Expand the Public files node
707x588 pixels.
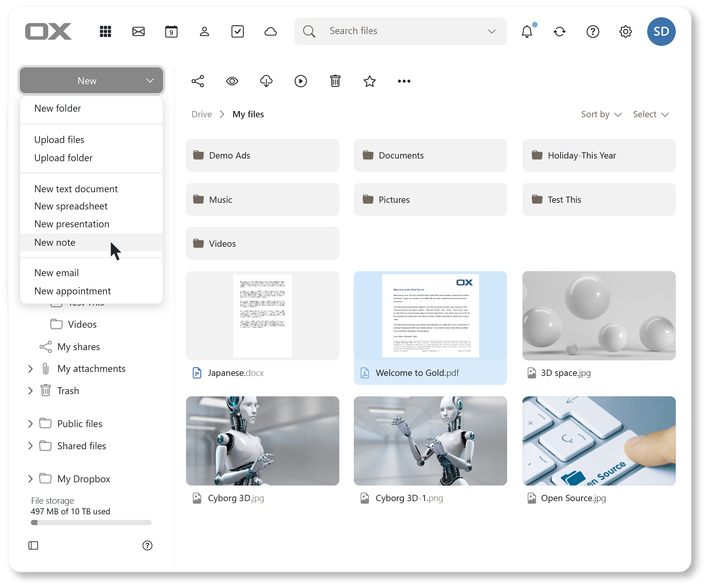click(x=30, y=424)
